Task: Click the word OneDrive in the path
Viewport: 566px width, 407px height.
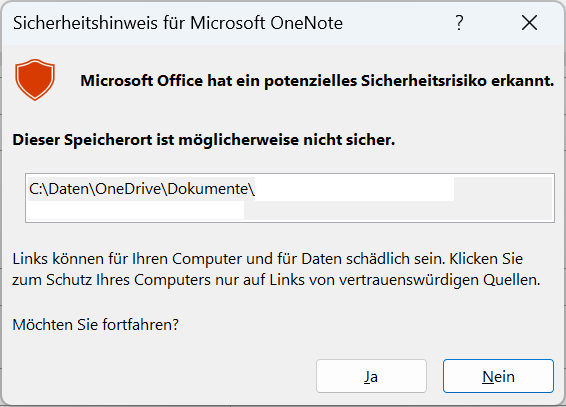Action: point(128,189)
